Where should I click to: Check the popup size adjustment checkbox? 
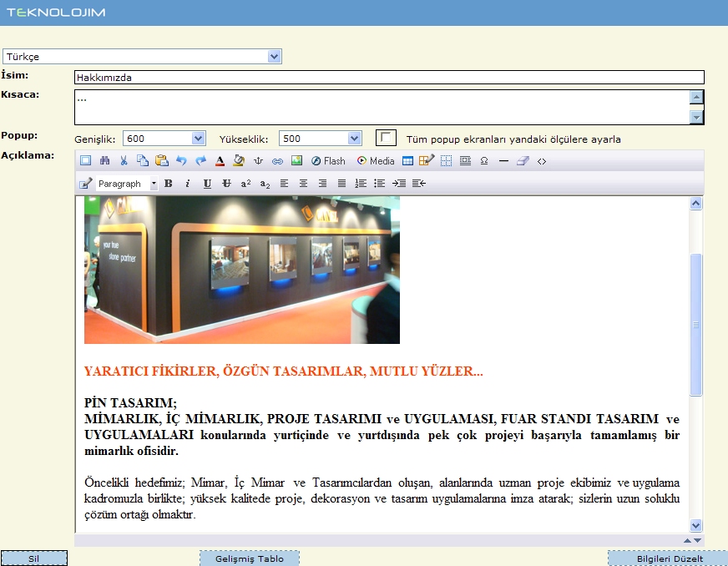coord(386,138)
